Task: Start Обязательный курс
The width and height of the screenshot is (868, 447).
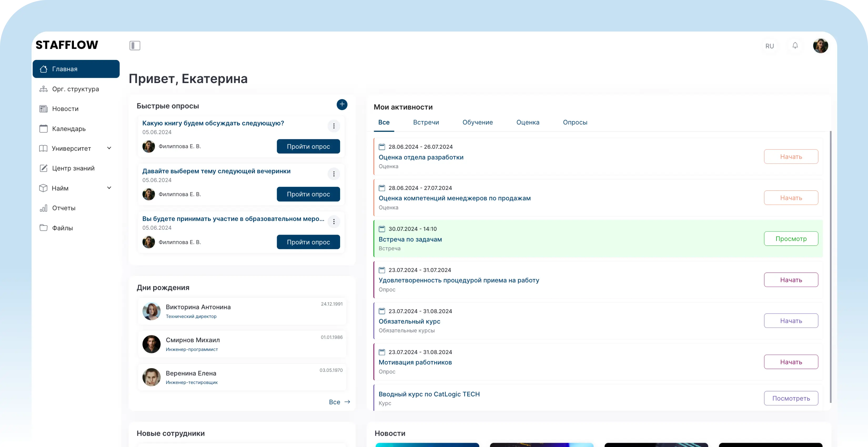Action: (x=791, y=321)
